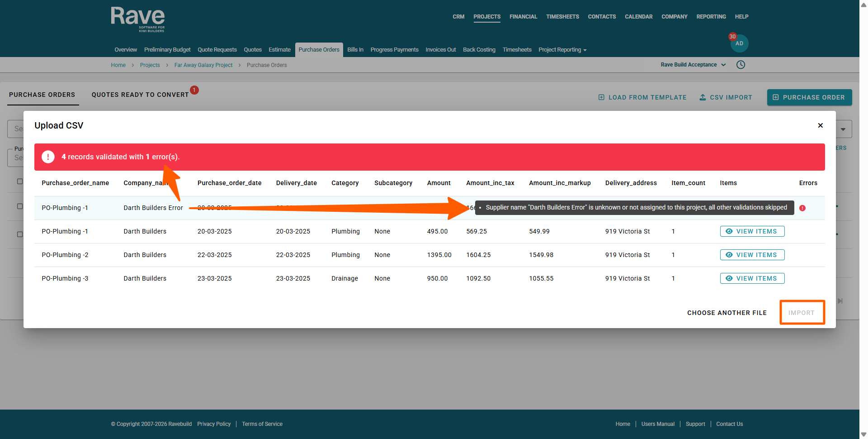The width and height of the screenshot is (868, 439).
Task: View items for PO-Plumbing -3
Action: 752,278
